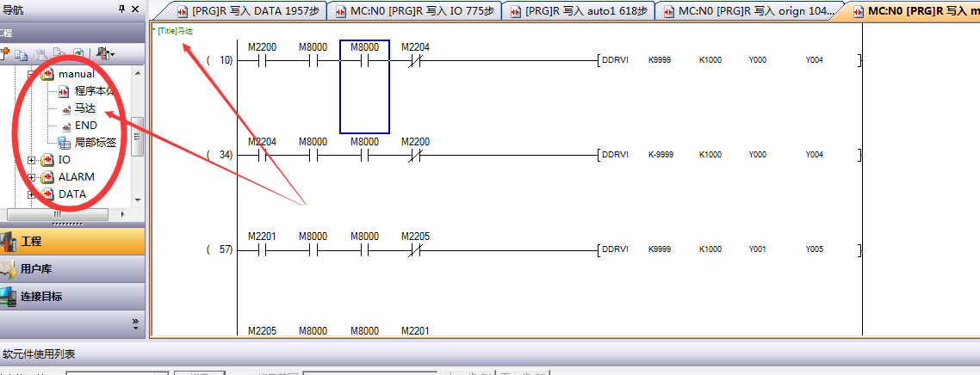Click the paste icon in navigation toolbar
The width and height of the screenshot is (980, 375).
[41, 54]
